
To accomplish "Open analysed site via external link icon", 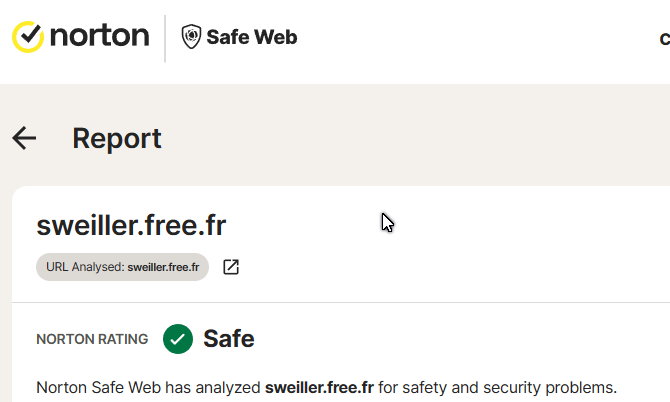I will point(231,267).
